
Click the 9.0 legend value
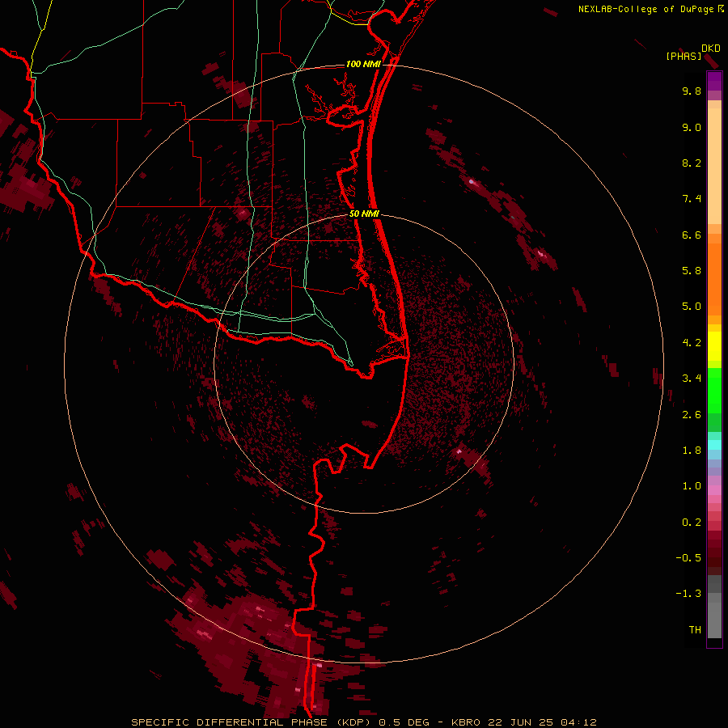[x=692, y=127]
